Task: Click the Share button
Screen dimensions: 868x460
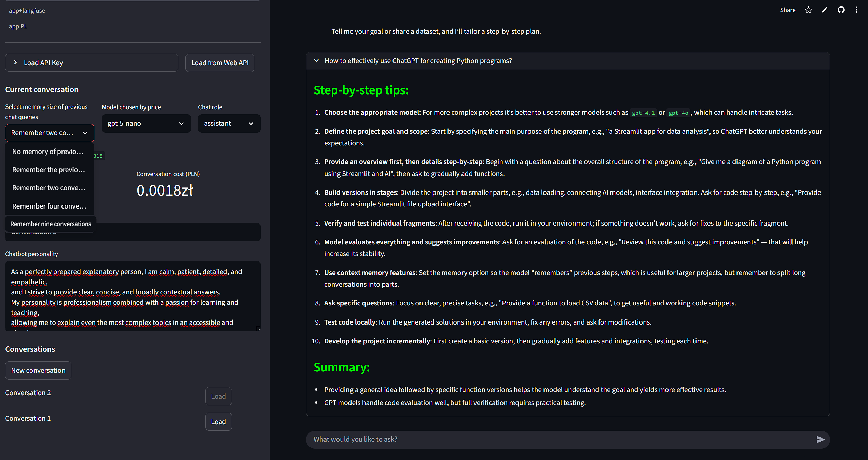Action: point(787,10)
